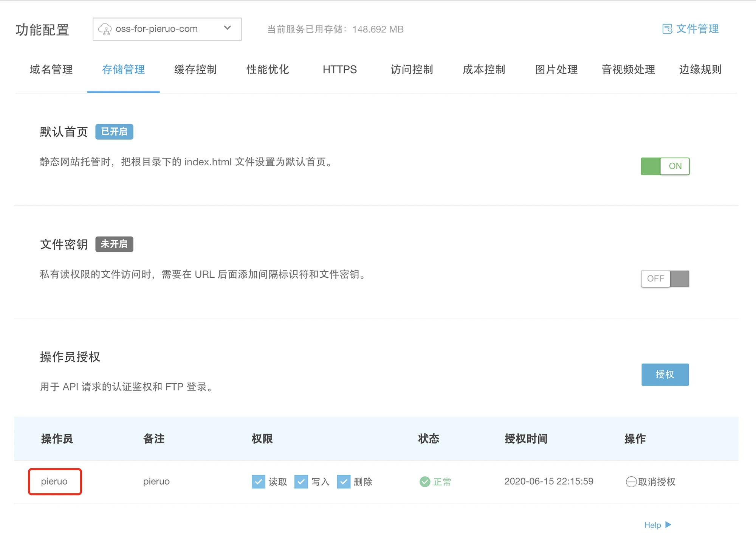Click the storage usage 148.692 MB text
The image size is (756, 538).
pos(378,29)
